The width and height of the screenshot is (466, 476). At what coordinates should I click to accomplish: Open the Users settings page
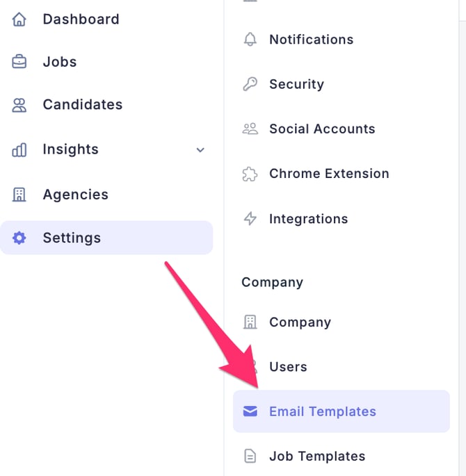coord(288,367)
